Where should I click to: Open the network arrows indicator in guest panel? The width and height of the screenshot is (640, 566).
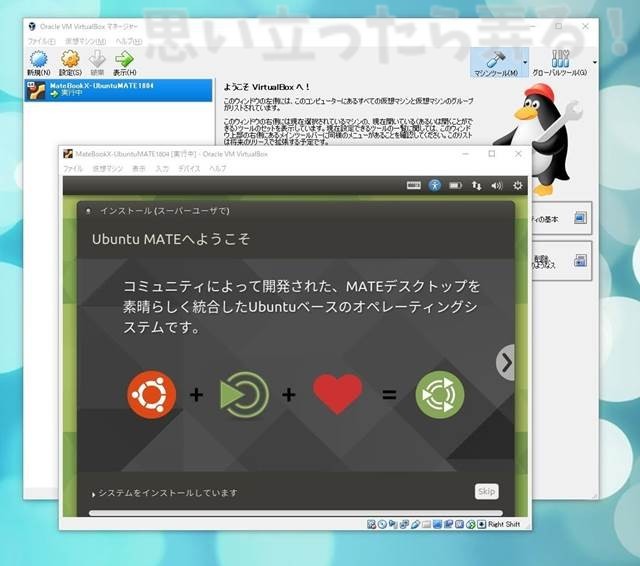476,186
